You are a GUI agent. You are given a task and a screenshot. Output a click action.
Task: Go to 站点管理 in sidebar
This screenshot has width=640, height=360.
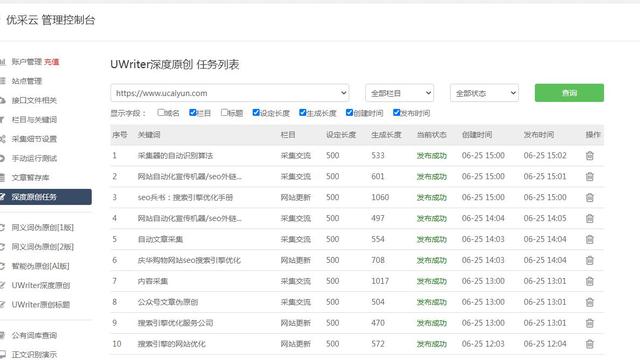tap(27, 81)
